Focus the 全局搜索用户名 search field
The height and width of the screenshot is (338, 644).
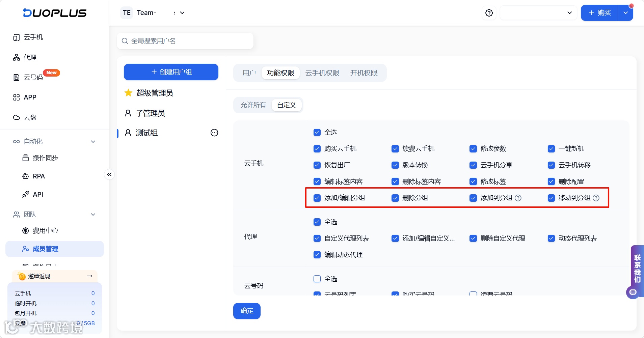click(x=185, y=41)
